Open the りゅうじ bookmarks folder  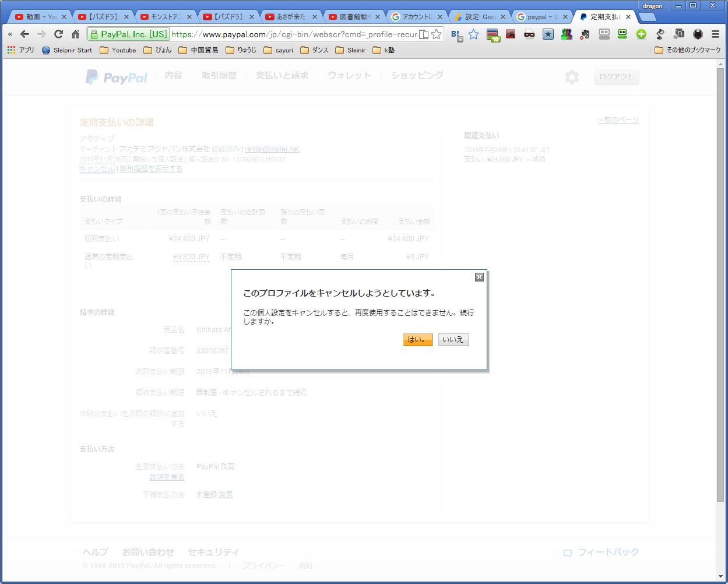pyautogui.click(x=241, y=50)
